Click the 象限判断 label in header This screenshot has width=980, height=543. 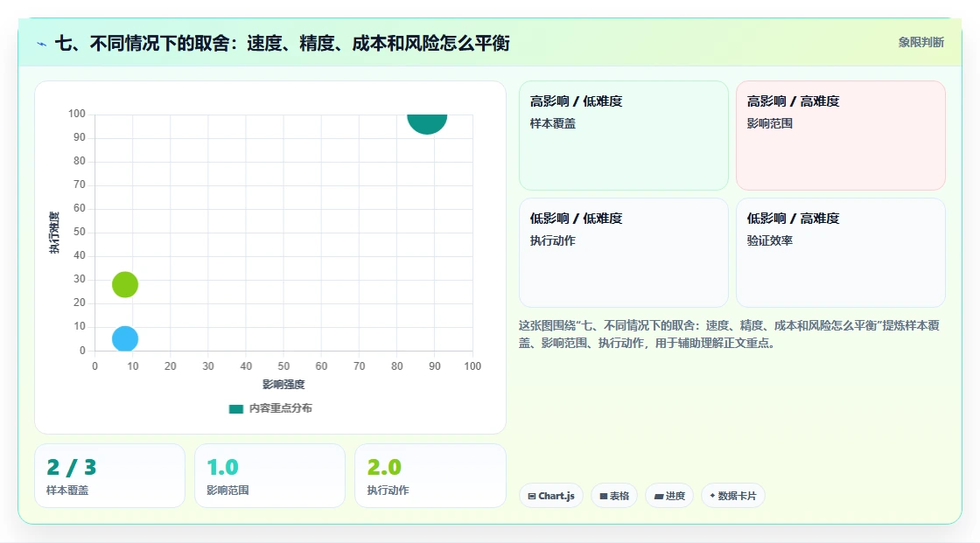coord(921,43)
